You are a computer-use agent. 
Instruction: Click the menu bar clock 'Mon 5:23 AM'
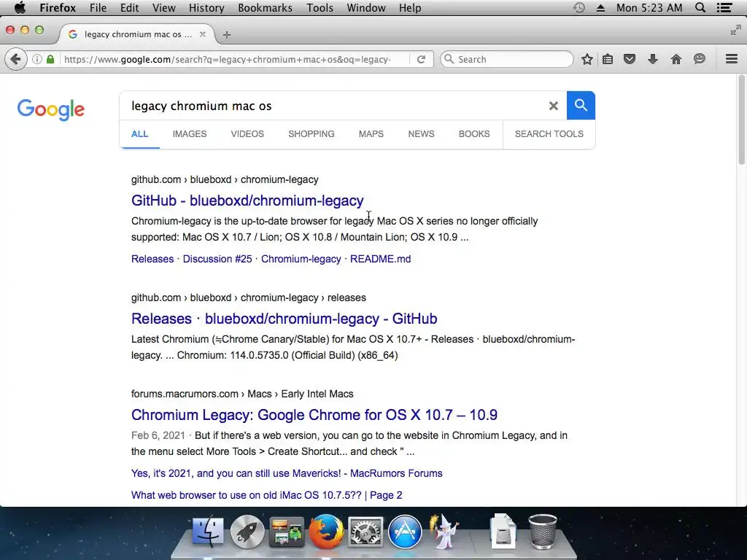pyautogui.click(x=649, y=7)
